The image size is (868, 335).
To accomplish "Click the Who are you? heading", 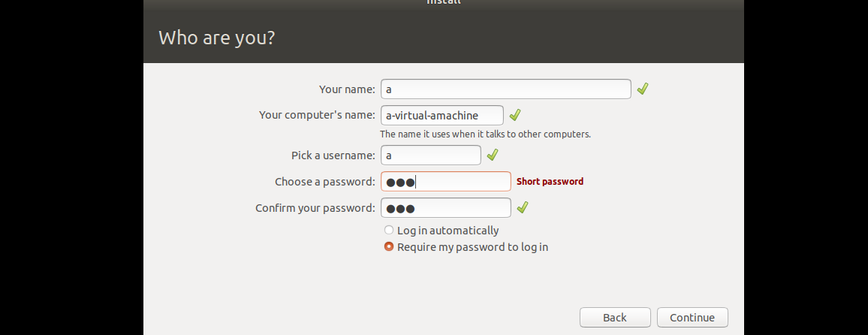I will pos(217,38).
